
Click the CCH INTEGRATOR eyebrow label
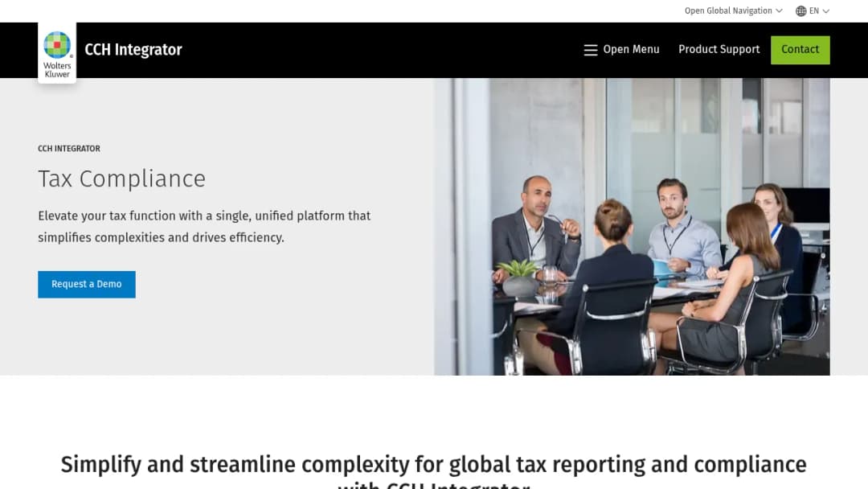(69, 149)
